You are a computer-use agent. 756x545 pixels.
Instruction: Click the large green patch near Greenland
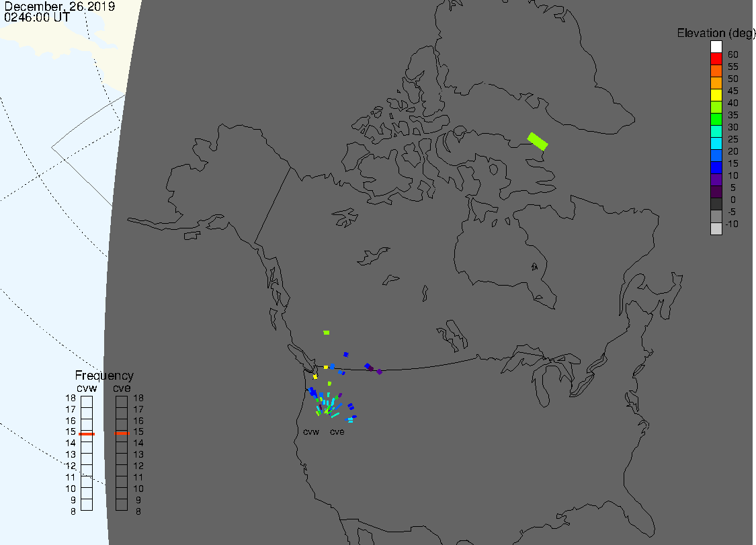[538, 141]
